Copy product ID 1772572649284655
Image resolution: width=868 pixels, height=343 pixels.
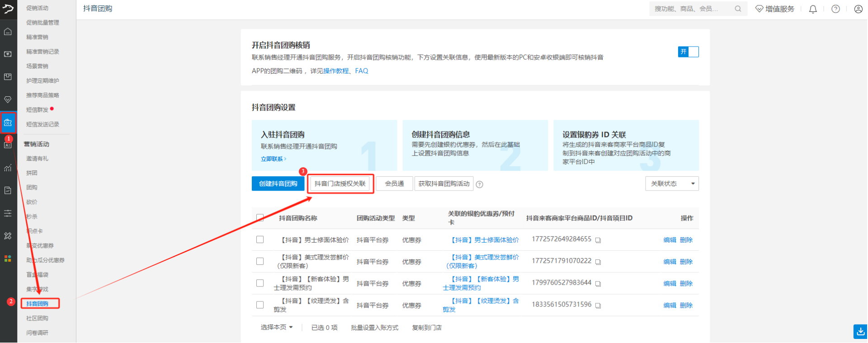(x=598, y=240)
